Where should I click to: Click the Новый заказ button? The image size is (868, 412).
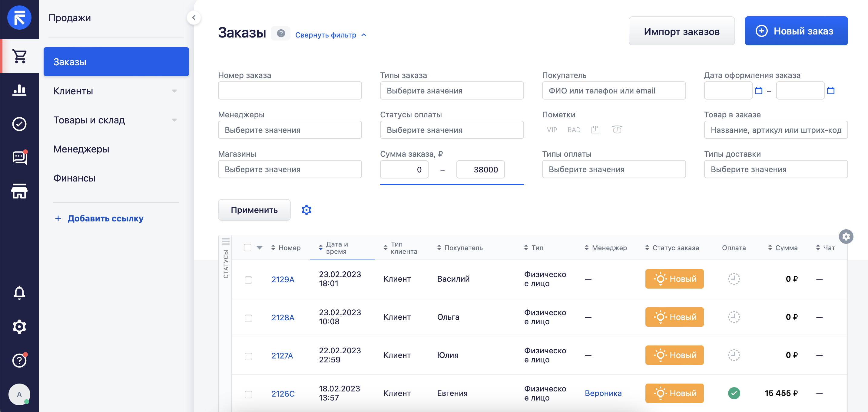click(x=796, y=31)
